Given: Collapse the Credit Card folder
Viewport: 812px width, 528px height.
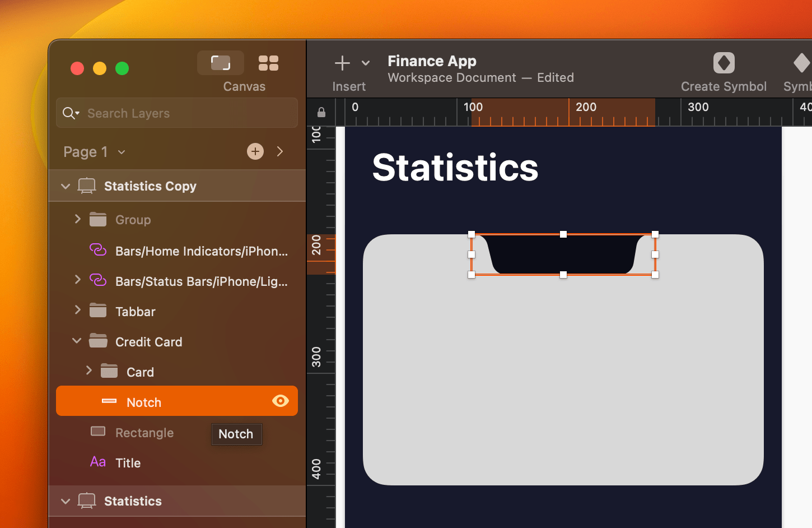Looking at the screenshot, I should click(x=77, y=341).
